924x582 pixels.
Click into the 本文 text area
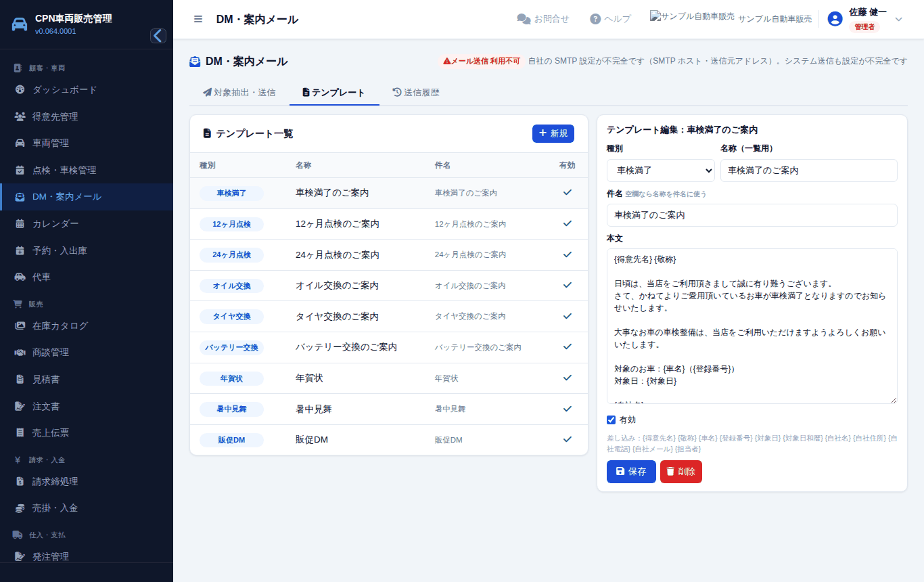click(x=752, y=326)
